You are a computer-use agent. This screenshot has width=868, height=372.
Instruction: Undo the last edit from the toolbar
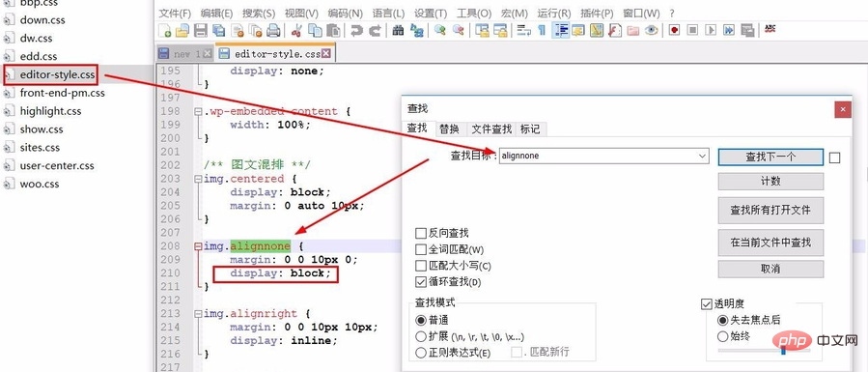pyautogui.click(x=357, y=31)
